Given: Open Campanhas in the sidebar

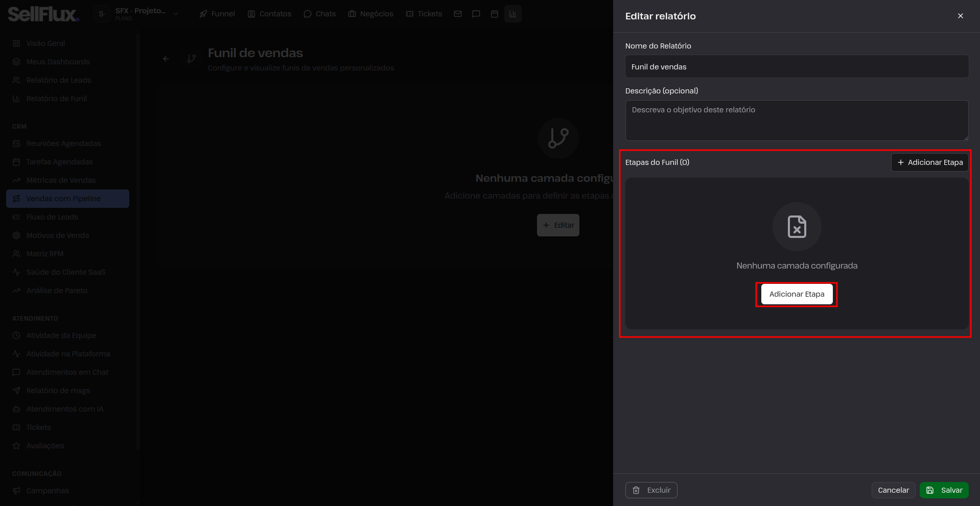Looking at the screenshot, I should [x=67, y=491].
